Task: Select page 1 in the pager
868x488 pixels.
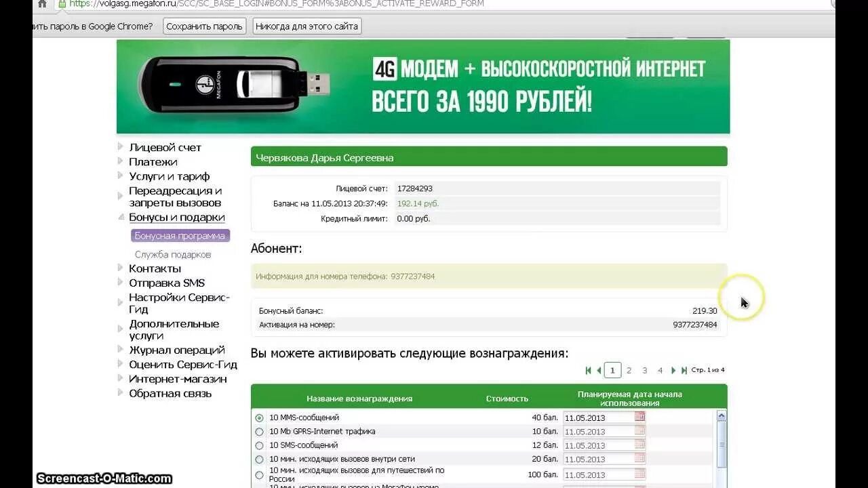Action: (612, 371)
